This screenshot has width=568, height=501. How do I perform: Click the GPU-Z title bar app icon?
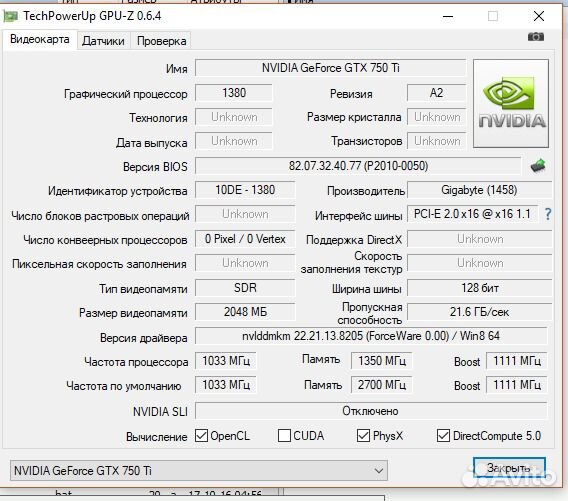pos(11,16)
